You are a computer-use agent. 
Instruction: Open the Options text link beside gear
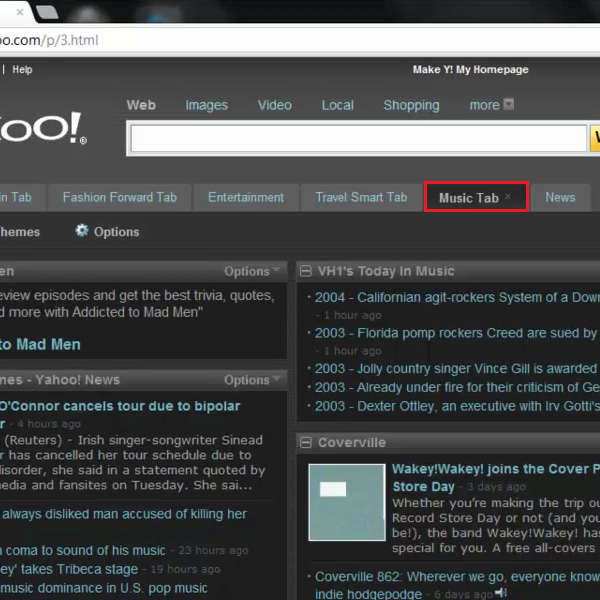click(117, 232)
